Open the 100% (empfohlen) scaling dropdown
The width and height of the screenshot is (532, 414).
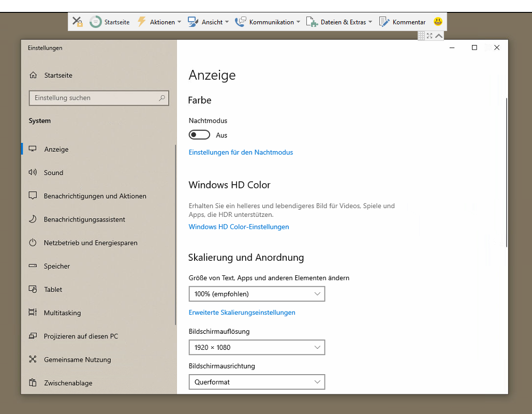[x=257, y=294]
